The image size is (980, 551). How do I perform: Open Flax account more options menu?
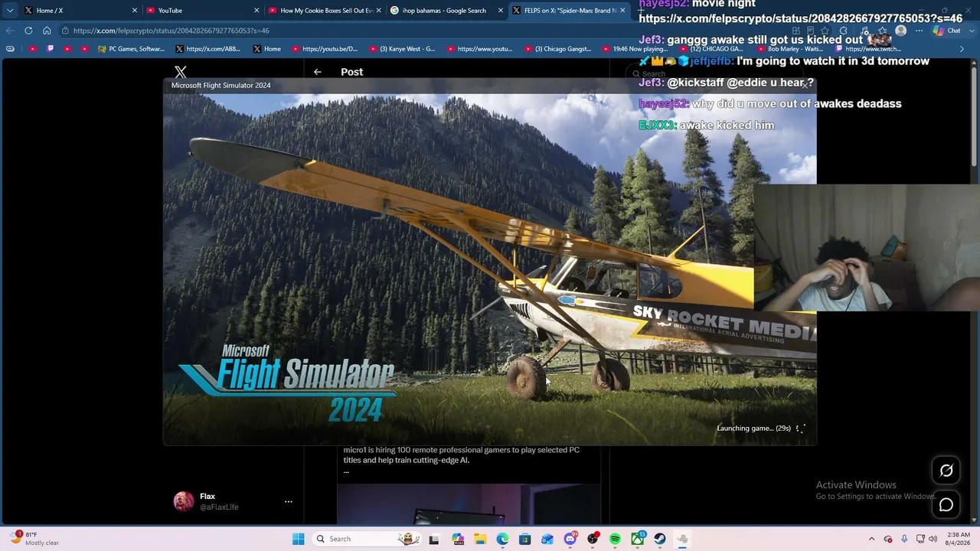[289, 501]
